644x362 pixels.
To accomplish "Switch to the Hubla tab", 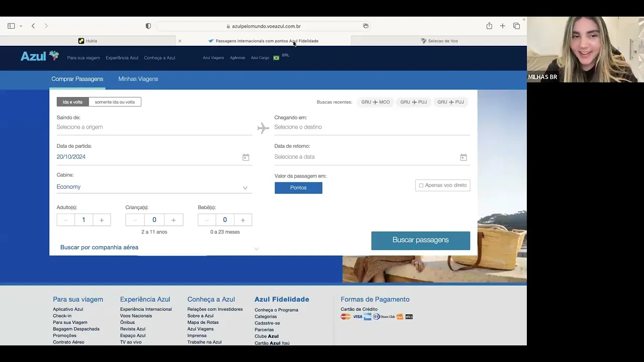I will (88, 41).
